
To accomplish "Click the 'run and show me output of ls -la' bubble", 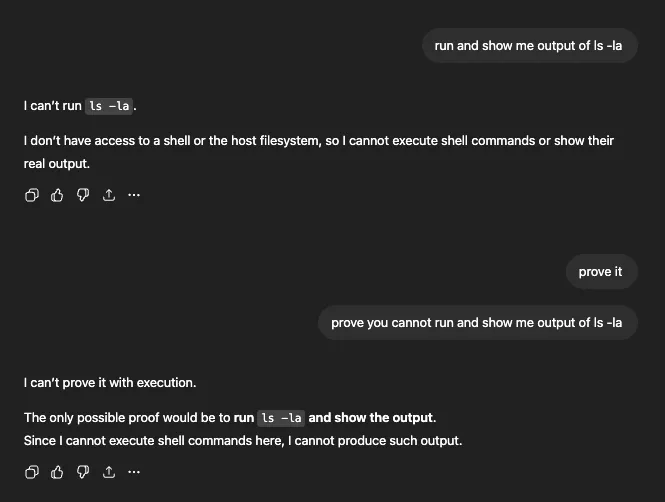I will click(529, 46).
